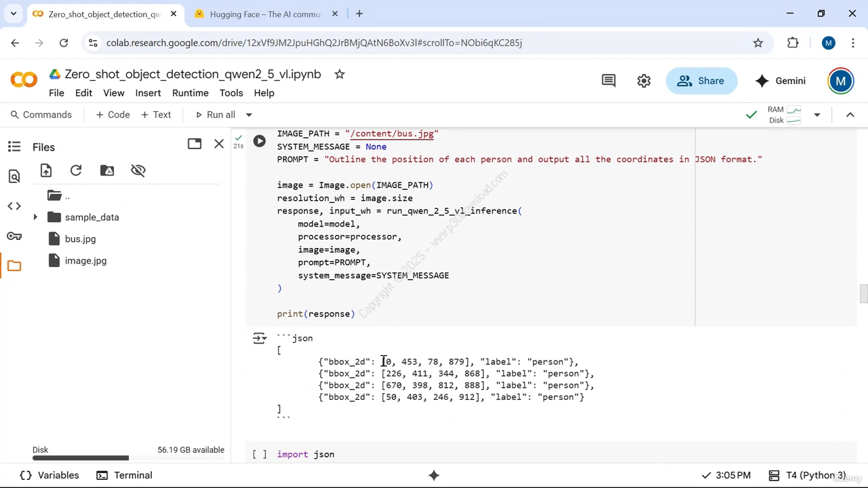Upload a file to session storage
The width and height of the screenshot is (868, 488).
(x=46, y=171)
